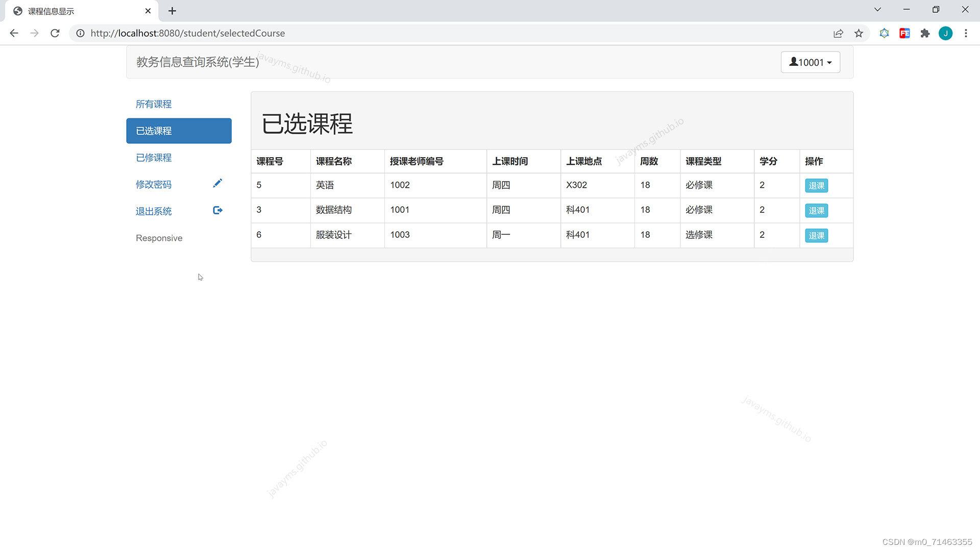The image size is (980, 551).
Task: Click the logout icon beside 退出系统
Action: (x=217, y=210)
